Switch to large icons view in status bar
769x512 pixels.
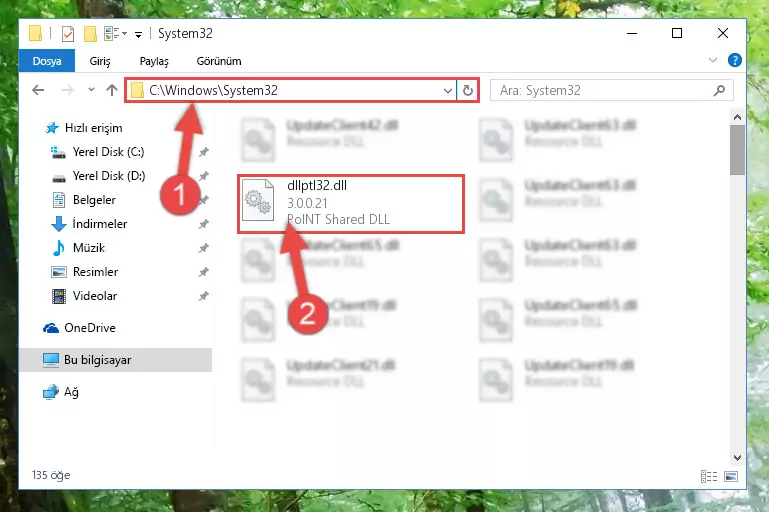pyautogui.click(x=731, y=476)
